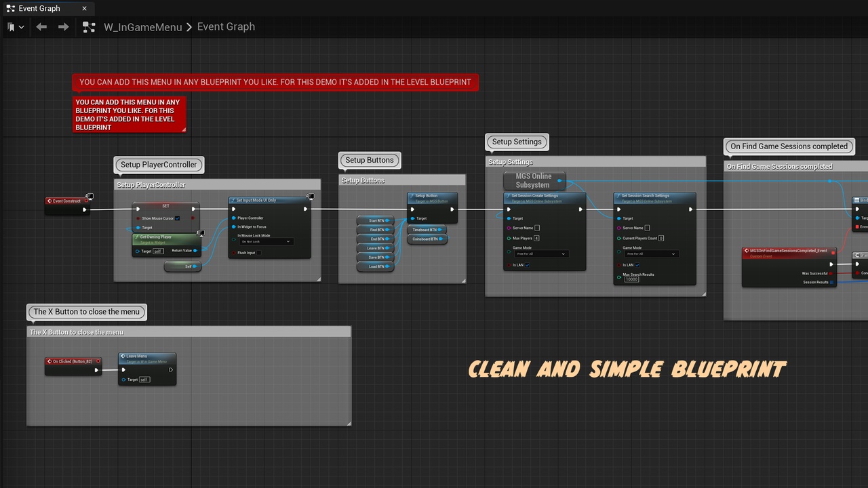Click the Max Search Results value field
The width and height of the screenshot is (868, 488).
[x=631, y=279]
